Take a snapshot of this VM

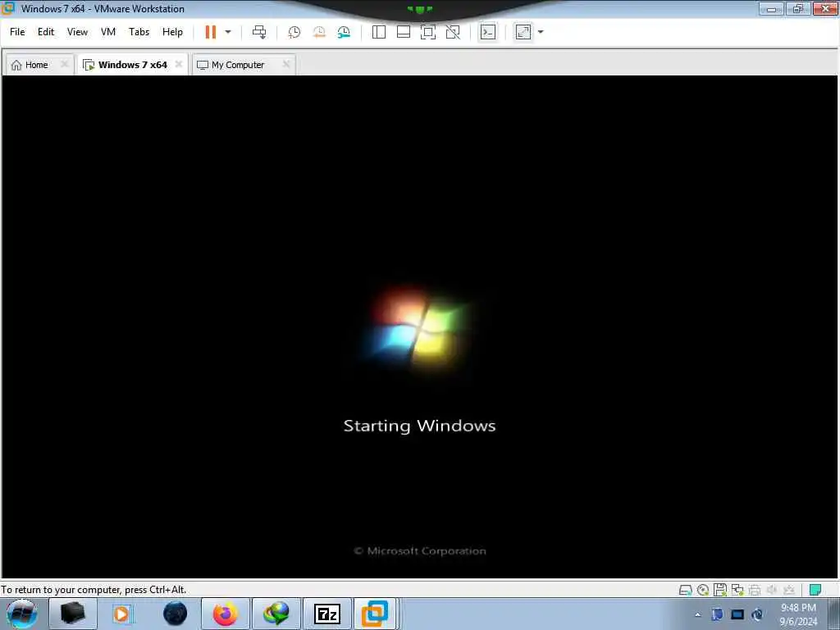[x=294, y=32]
